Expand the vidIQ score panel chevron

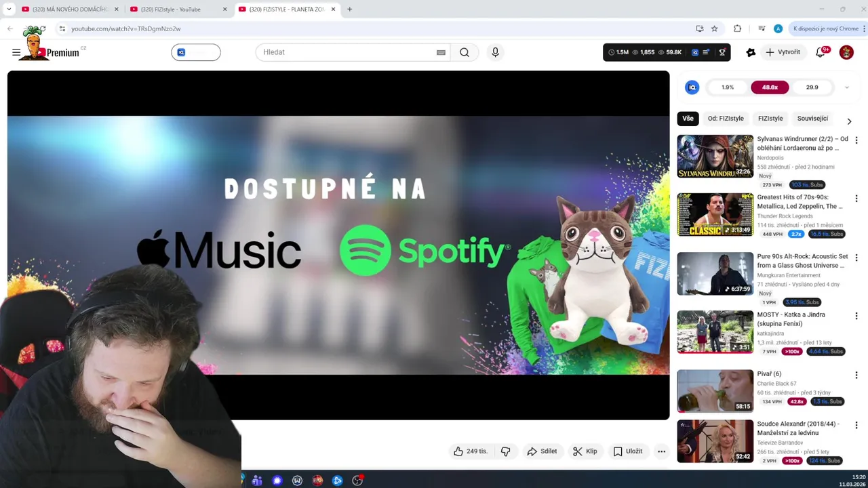tap(846, 87)
